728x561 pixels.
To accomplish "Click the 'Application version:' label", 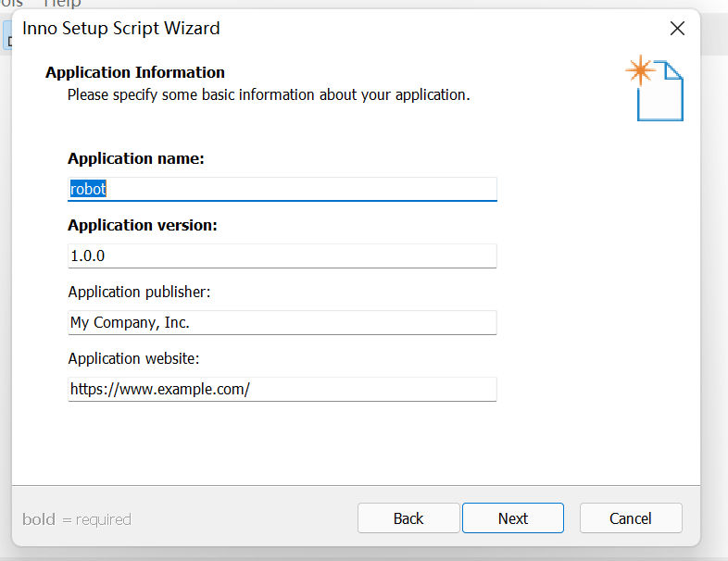I will click(143, 226).
